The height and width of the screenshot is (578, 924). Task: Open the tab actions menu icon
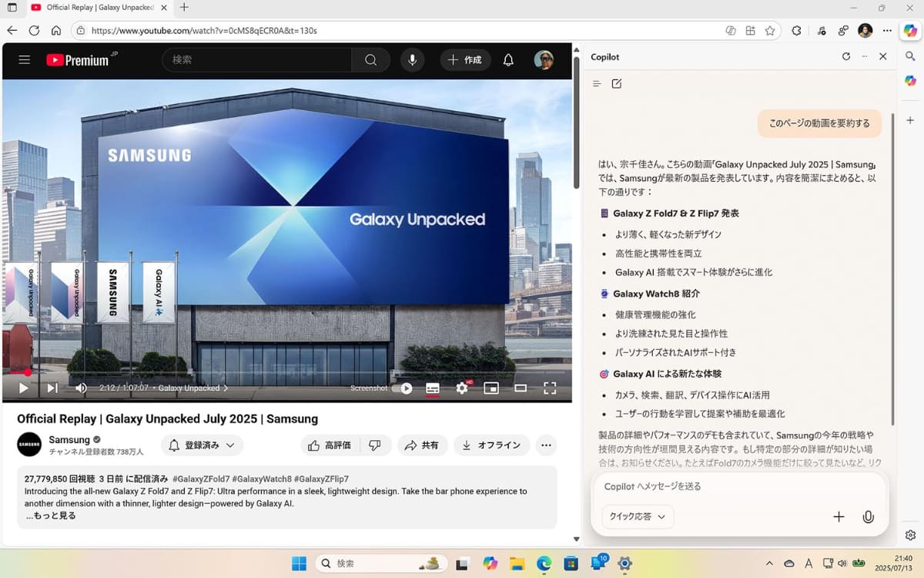coord(12,8)
